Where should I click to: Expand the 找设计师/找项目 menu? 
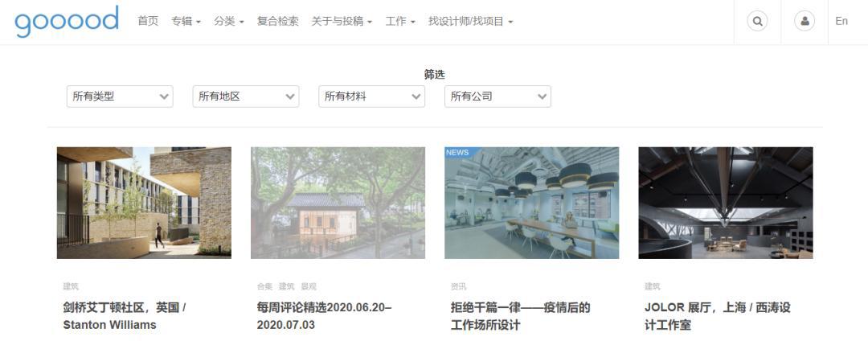tap(470, 21)
